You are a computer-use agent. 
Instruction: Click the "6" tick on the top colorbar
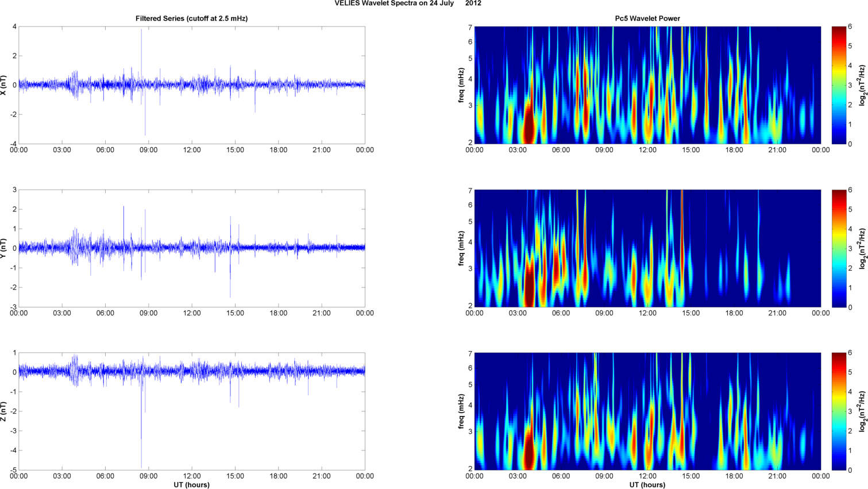tap(850, 27)
